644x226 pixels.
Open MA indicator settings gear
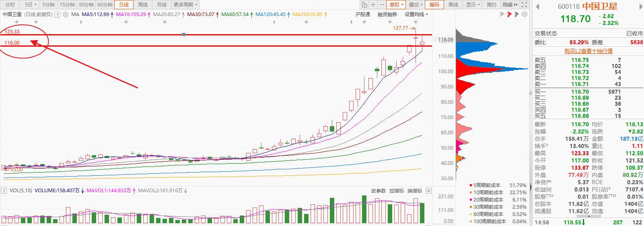pyautogui.click(x=66, y=14)
